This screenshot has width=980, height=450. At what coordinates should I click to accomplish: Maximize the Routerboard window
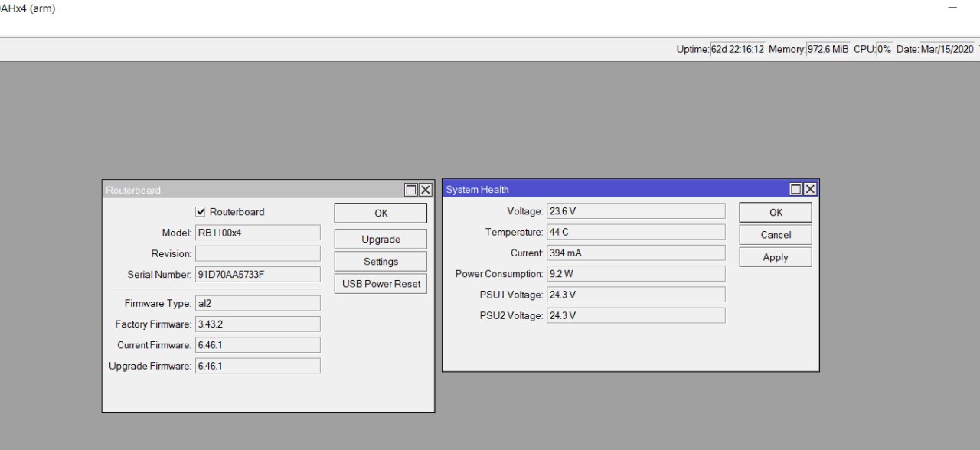pos(411,190)
